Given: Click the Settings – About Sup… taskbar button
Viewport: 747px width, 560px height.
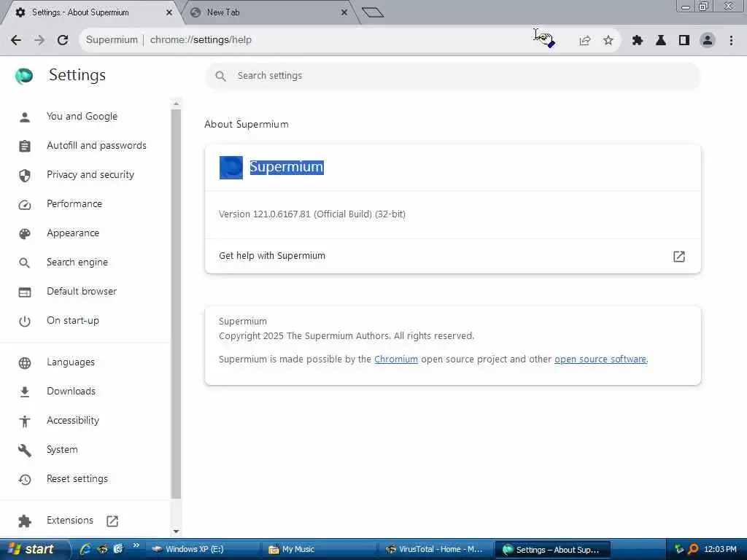Looking at the screenshot, I should (553, 550).
